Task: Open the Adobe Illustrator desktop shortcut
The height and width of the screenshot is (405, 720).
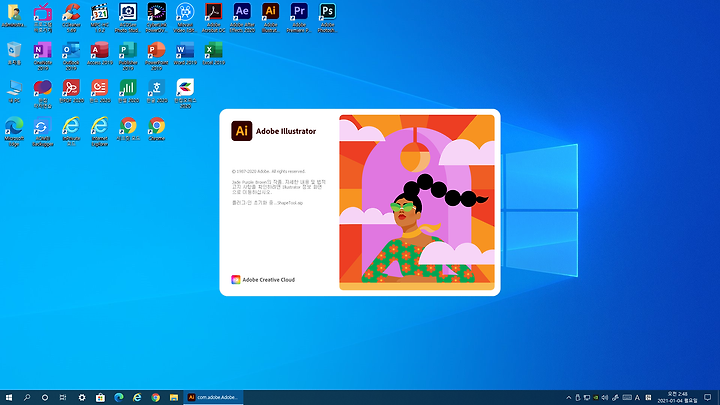Action: [x=270, y=17]
